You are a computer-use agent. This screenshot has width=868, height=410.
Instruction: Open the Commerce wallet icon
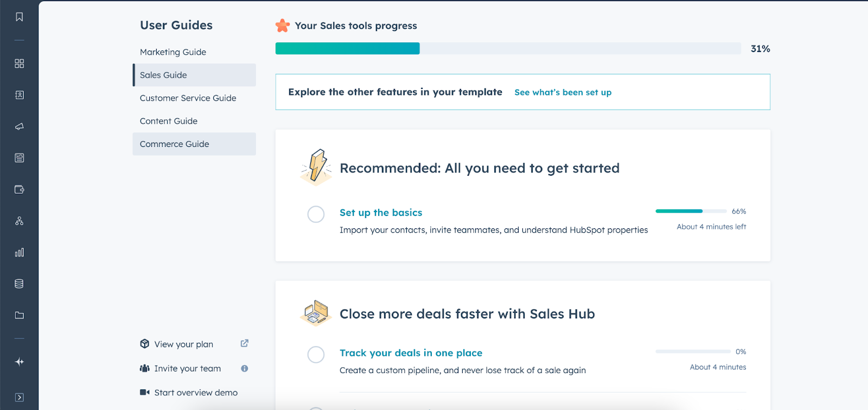20,189
